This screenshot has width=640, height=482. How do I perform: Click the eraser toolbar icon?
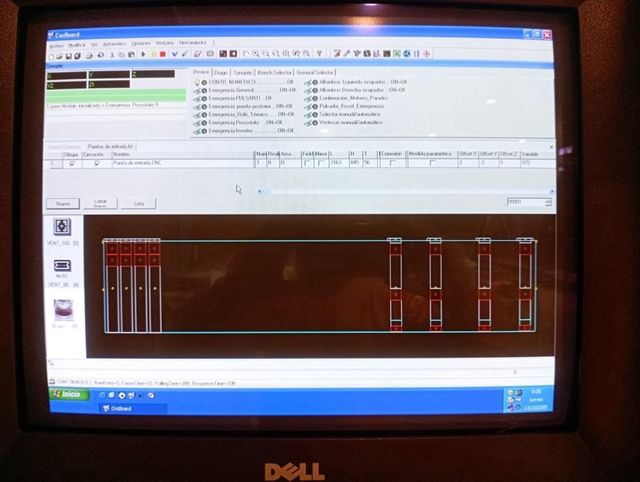[x=198, y=54]
